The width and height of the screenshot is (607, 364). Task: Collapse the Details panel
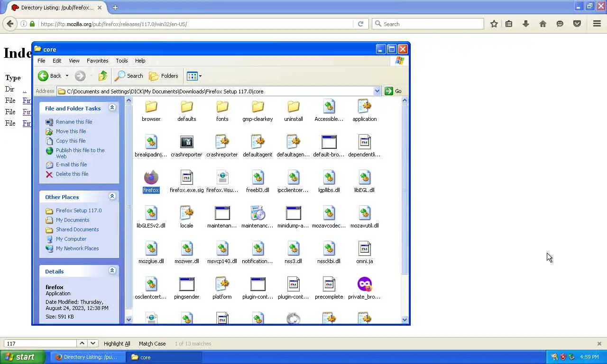click(112, 271)
